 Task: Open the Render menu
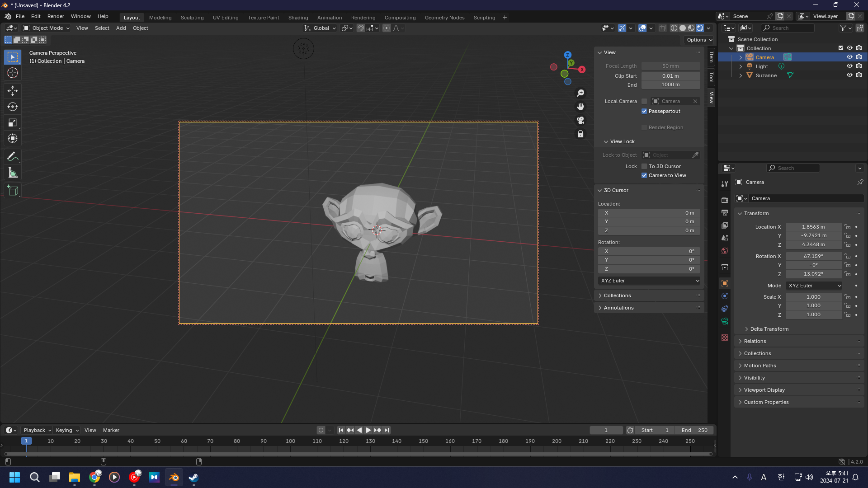(56, 16)
